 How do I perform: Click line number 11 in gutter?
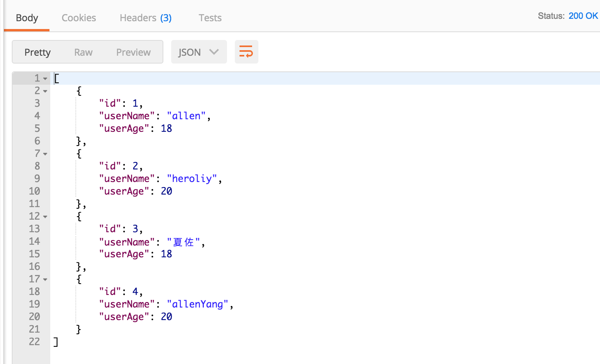pos(35,204)
